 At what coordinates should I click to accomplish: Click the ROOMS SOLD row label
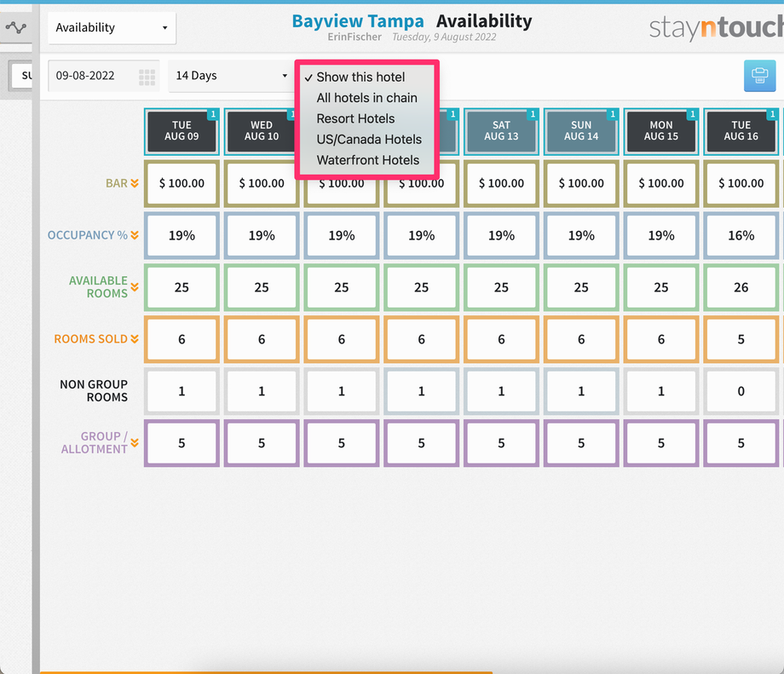click(x=90, y=339)
